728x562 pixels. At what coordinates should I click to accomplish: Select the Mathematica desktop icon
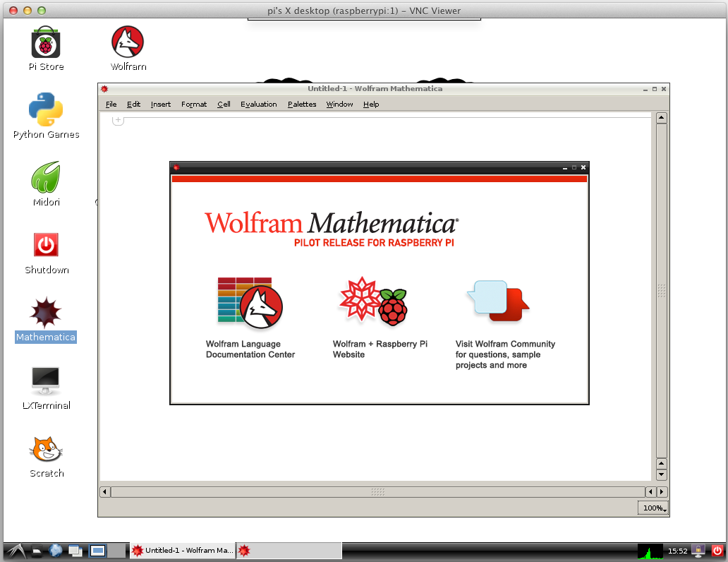(x=45, y=312)
